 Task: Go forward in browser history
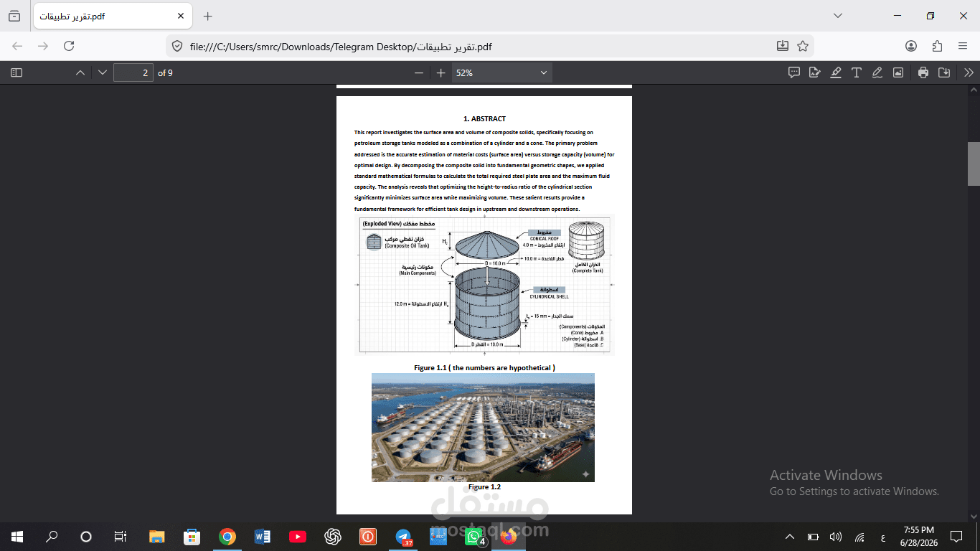coord(43,46)
